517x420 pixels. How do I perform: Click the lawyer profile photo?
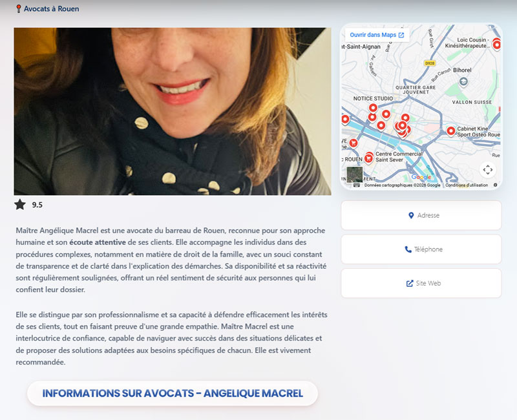173,111
